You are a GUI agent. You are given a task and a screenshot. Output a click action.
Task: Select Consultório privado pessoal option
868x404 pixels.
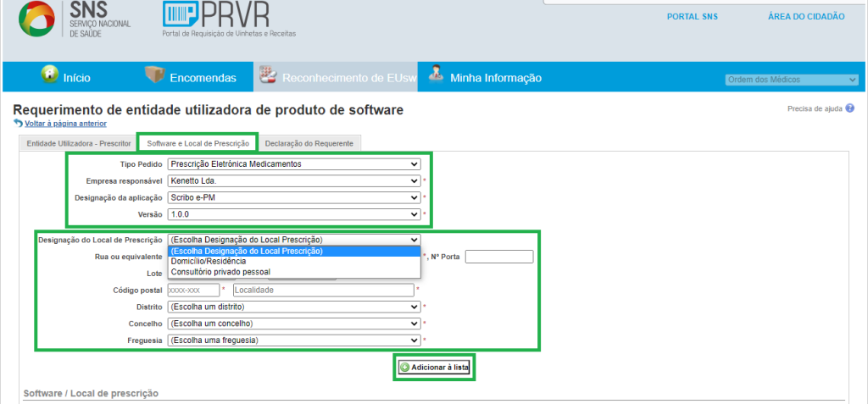tap(220, 273)
